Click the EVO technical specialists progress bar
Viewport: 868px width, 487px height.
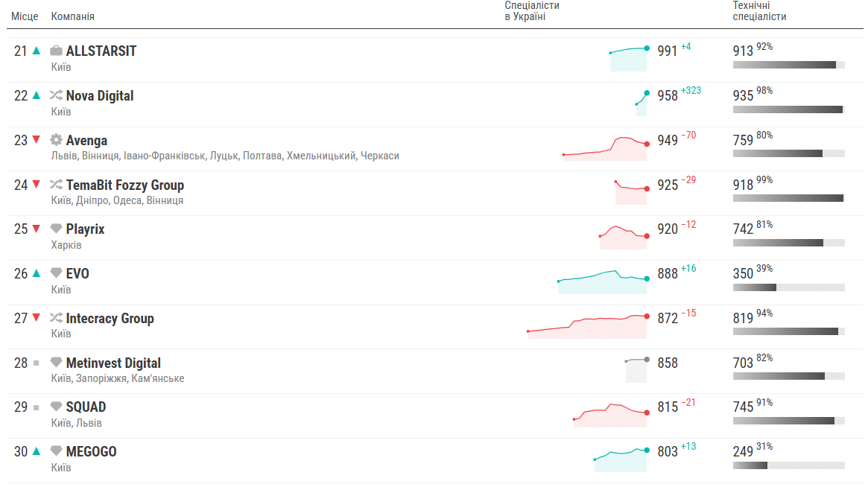coord(789,287)
